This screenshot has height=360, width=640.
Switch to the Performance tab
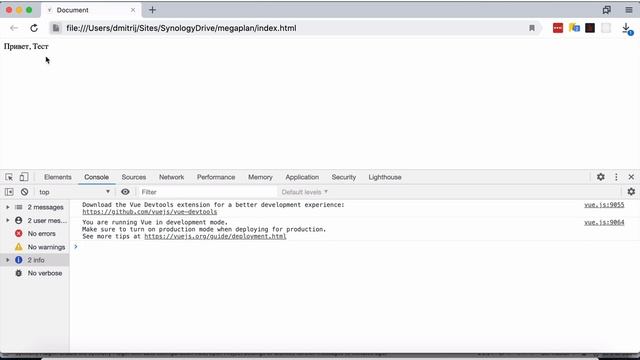(x=216, y=177)
